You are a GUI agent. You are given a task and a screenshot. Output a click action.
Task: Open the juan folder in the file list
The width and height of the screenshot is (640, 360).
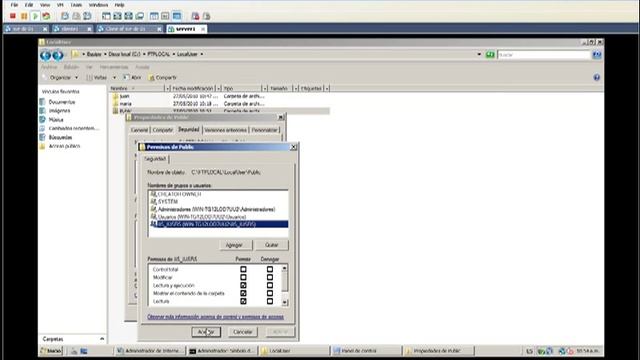pos(124,96)
